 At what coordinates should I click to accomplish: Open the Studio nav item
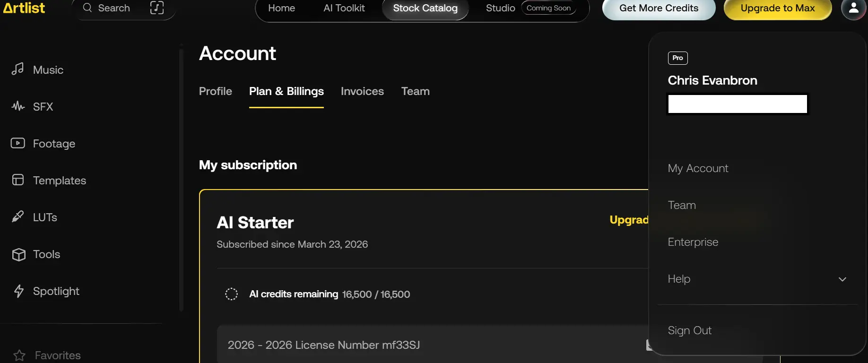pos(501,8)
